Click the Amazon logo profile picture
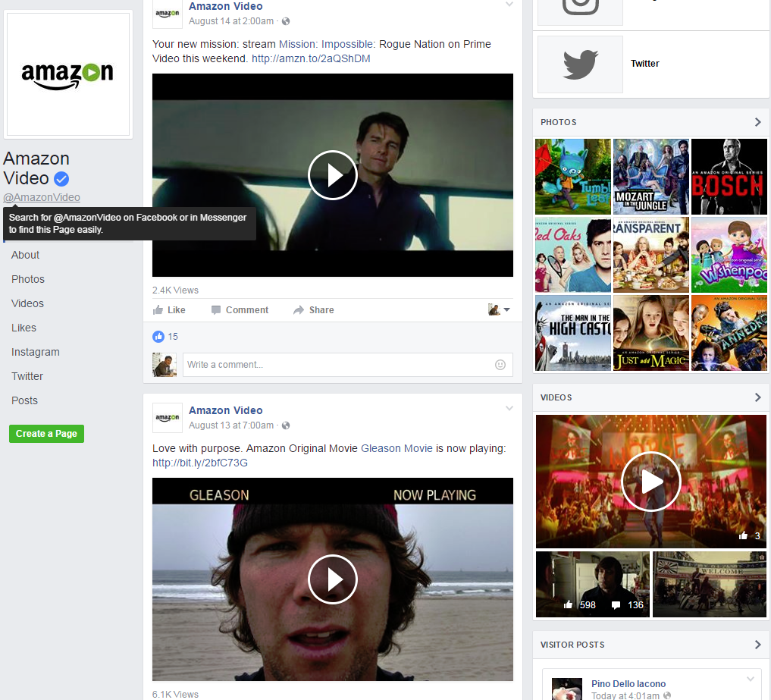Screen dimensions: 771x700 click(68, 74)
